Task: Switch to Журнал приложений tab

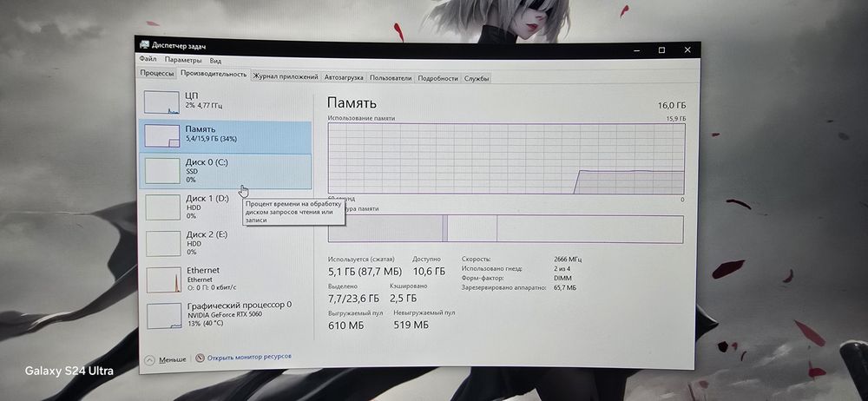Action: click(286, 77)
